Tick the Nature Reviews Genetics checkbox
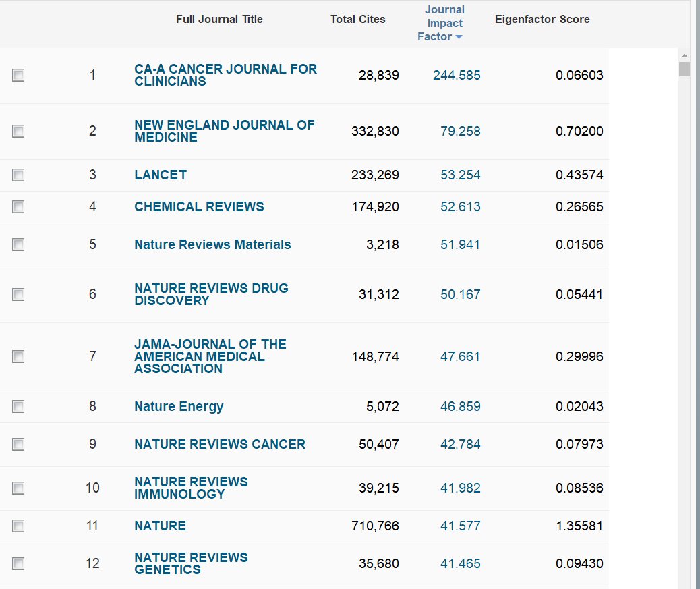This screenshot has width=700, height=589. pyautogui.click(x=18, y=563)
